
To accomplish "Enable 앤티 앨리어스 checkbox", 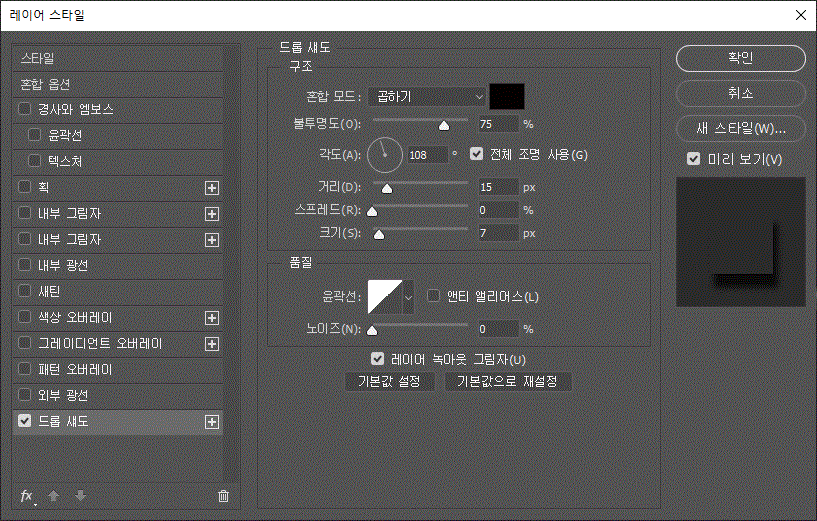I will click(433, 296).
